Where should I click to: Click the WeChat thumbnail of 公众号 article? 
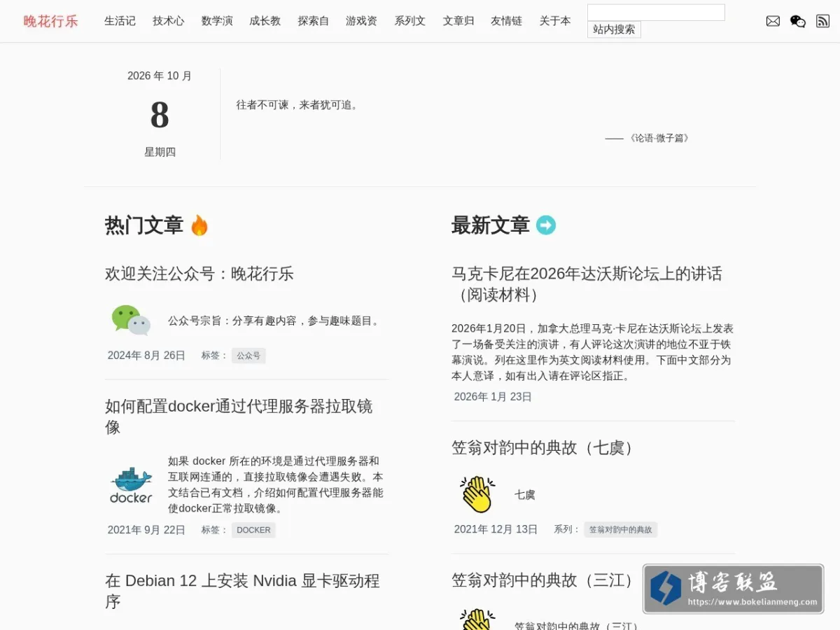131,321
